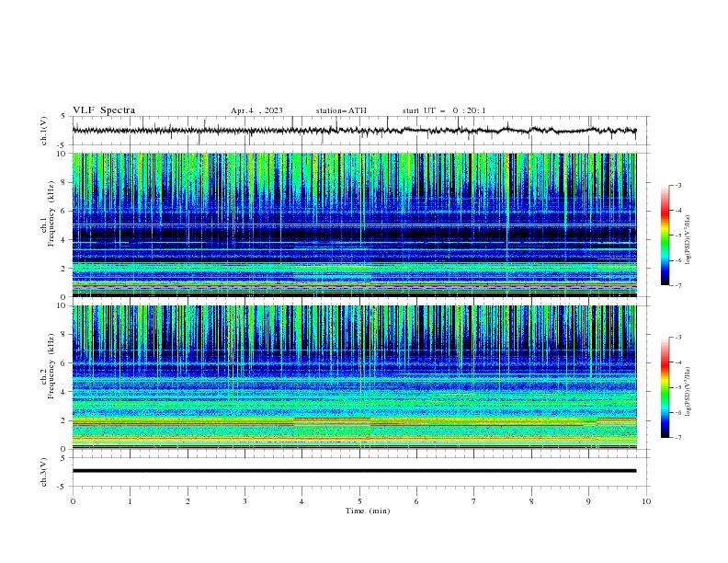The width and height of the screenshot is (728, 563).
Task: Click the '-3' tick on ch.1 colorbar
Action: (x=678, y=185)
